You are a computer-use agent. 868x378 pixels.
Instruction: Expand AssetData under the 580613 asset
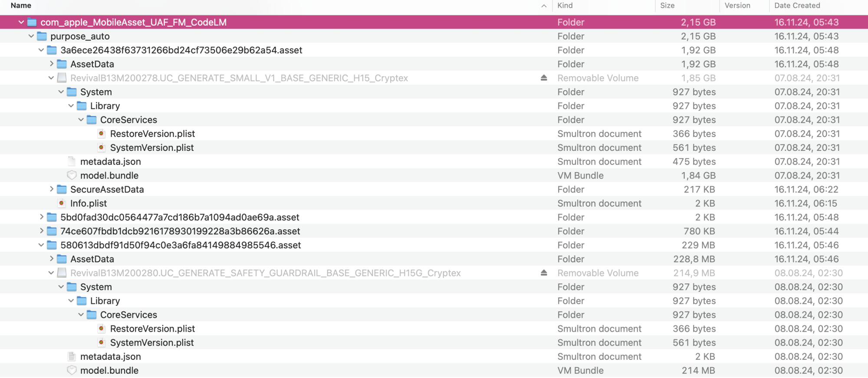coord(51,259)
